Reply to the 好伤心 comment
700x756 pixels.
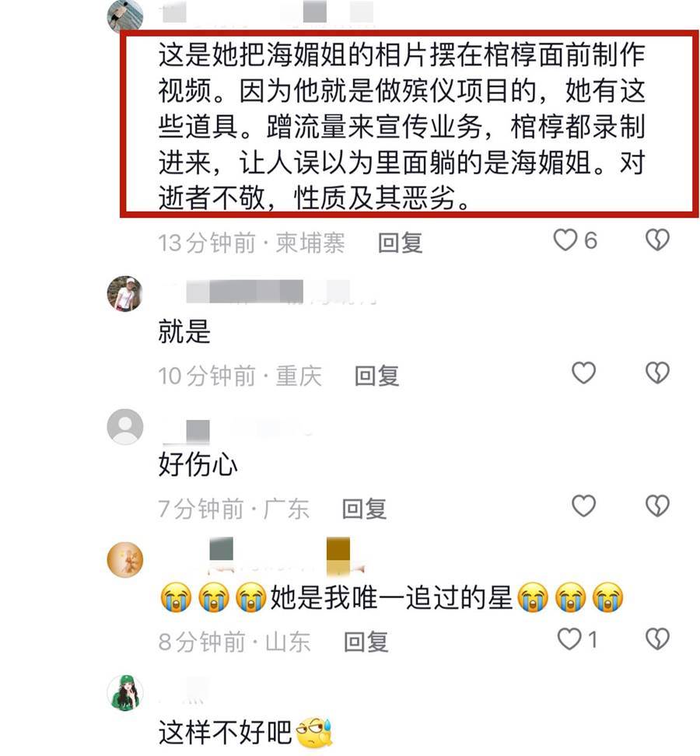[365, 509]
